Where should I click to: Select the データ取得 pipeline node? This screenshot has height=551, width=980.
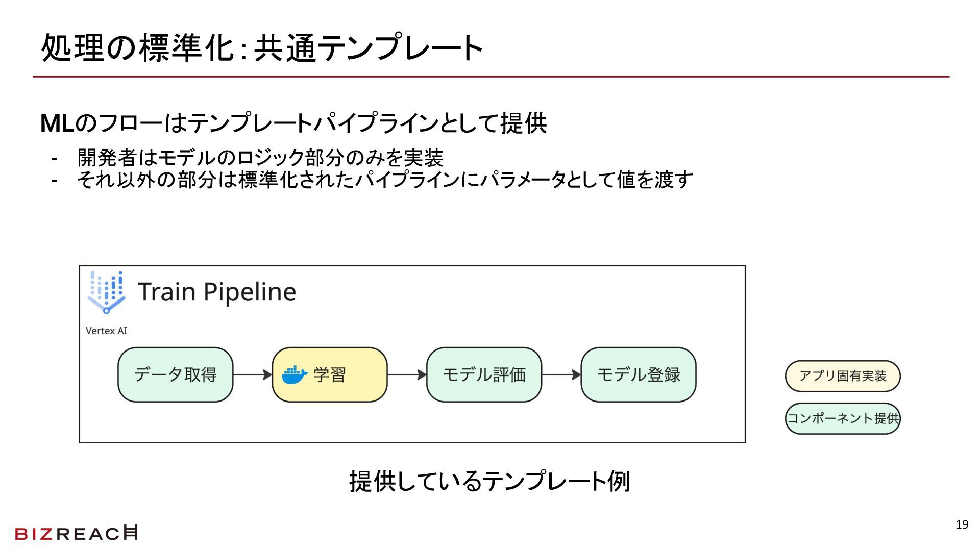[x=175, y=375]
